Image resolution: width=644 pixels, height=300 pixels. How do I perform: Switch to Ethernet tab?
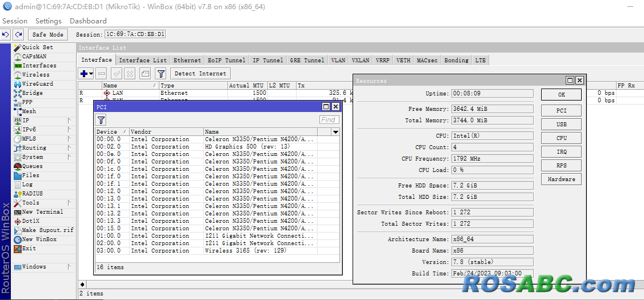pos(187,60)
